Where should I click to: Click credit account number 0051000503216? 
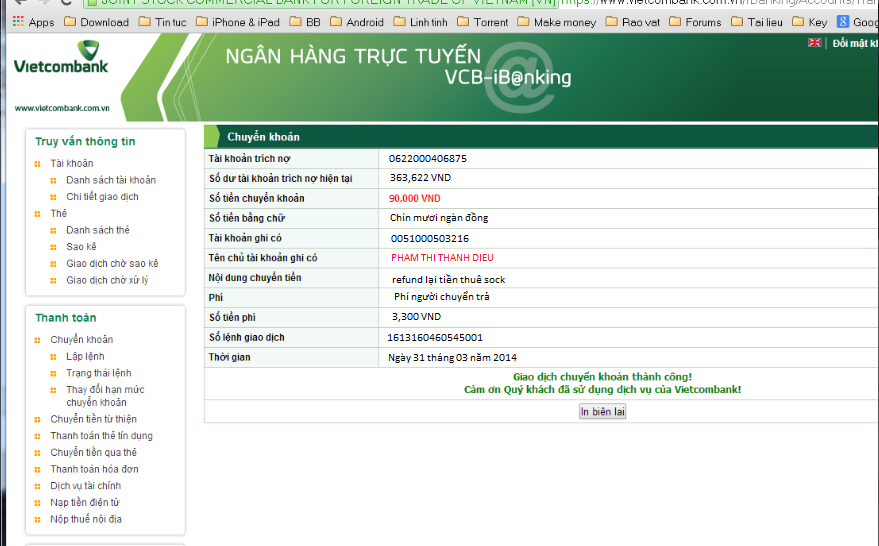[x=430, y=238]
